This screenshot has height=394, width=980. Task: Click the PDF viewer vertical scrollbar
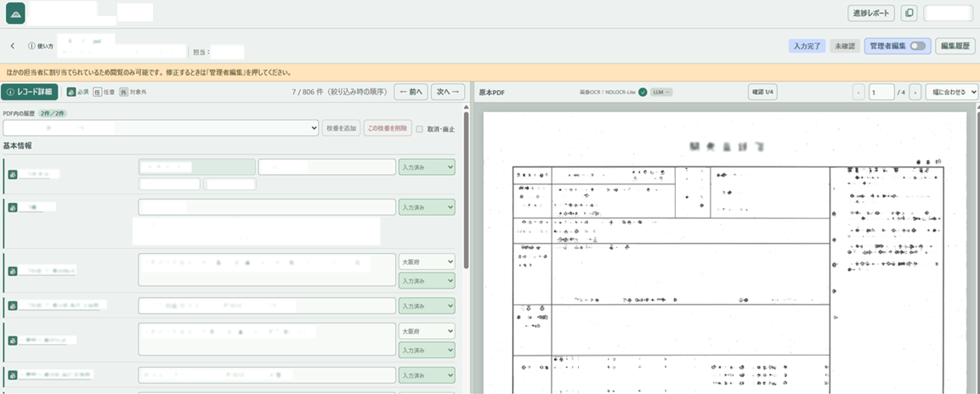[x=977, y=249]
